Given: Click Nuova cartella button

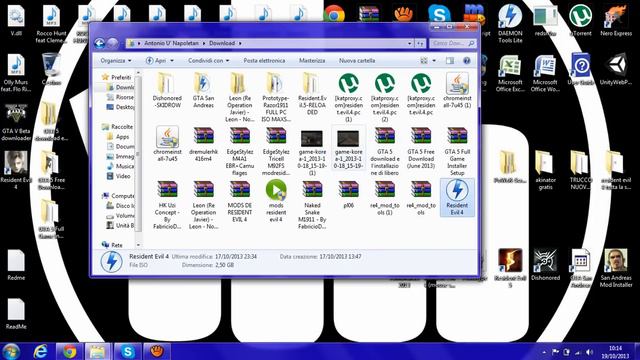Looking at the screenshot, I should point(357,60).
